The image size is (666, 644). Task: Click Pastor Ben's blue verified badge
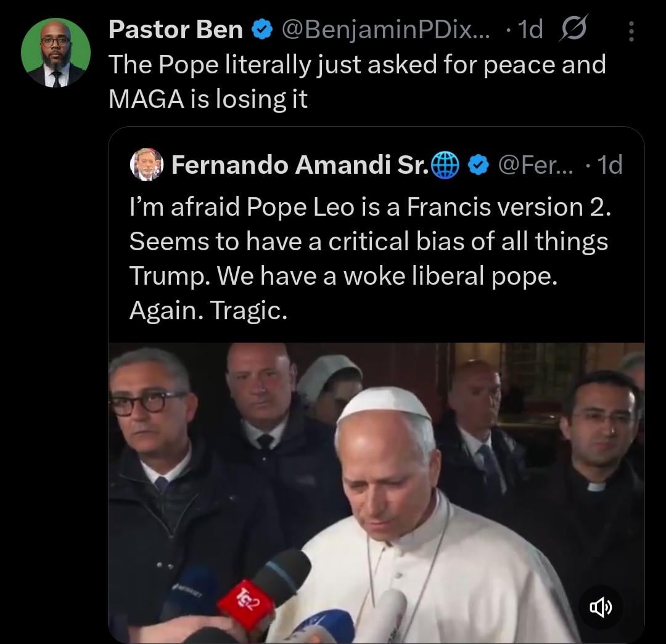point(262,30)
